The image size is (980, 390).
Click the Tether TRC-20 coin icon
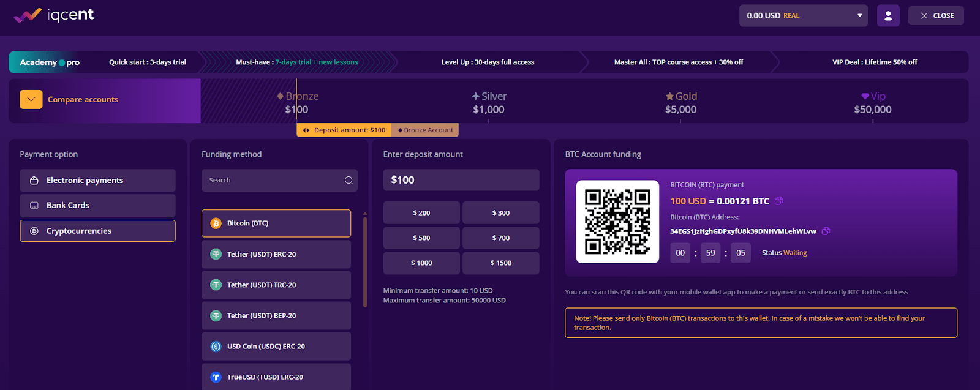tap(216, 285)
